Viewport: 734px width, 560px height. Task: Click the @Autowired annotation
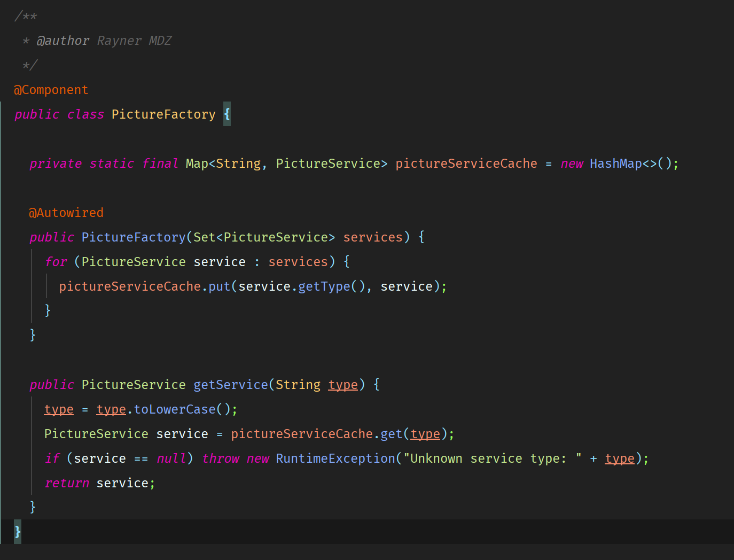[x=66, y=213]
